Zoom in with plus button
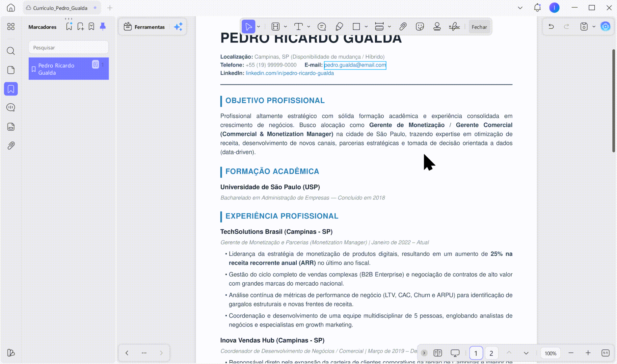Viewport: 617px width, 364px height. 588,353
